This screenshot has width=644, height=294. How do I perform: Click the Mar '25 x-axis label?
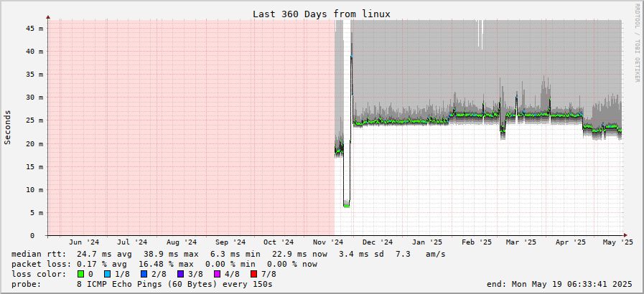point(521,242)
